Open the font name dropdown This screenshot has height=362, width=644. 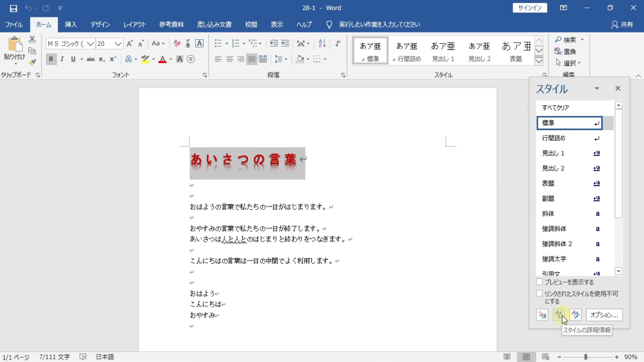[x=90, y=44]
